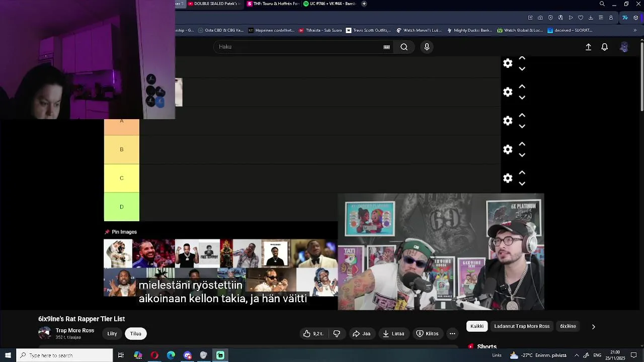Click the Liity join button
This screenshot has height=362, width=644.
pyautogui.click(x=112, y=333)
